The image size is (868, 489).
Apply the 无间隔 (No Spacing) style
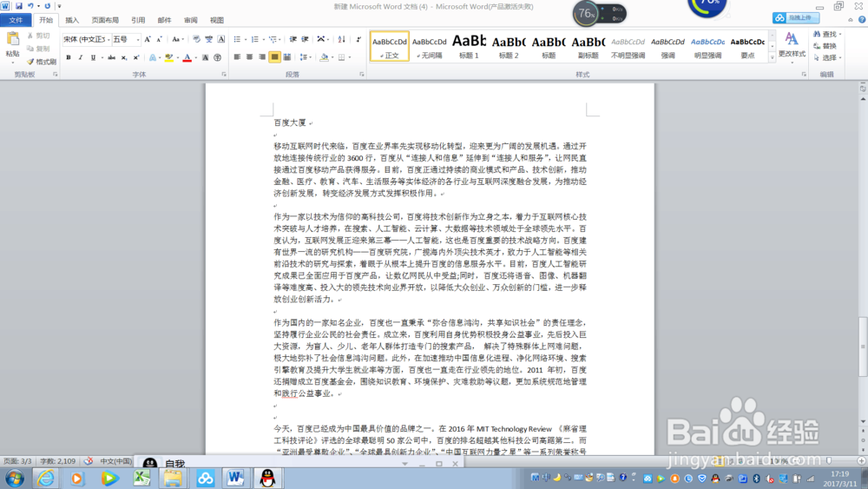tap(429, 46)
